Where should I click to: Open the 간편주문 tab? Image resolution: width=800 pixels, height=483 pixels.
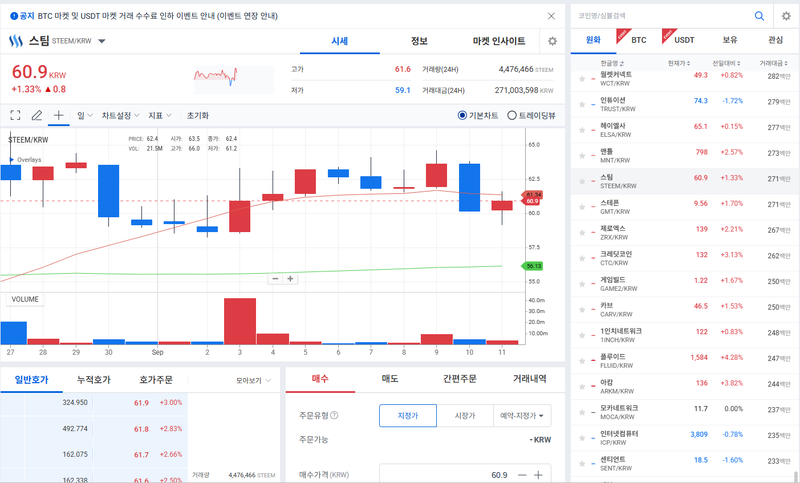pyautogui.click(x=460, y=379)
